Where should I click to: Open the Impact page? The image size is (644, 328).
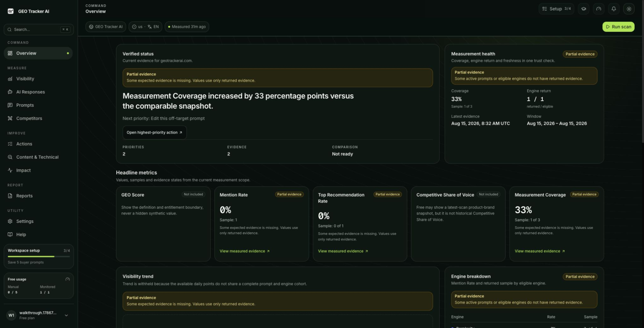click(x=38, y=170)
